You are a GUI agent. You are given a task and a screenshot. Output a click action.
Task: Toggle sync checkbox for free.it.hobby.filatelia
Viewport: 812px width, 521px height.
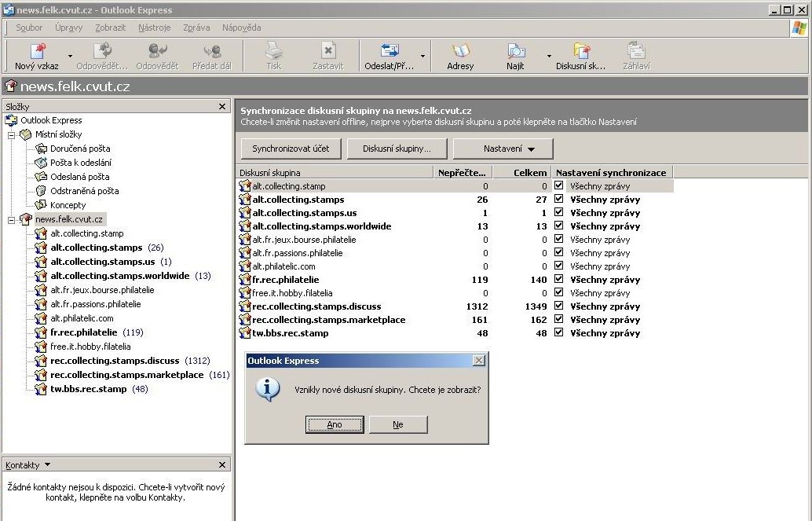click(x=559, y=292)
